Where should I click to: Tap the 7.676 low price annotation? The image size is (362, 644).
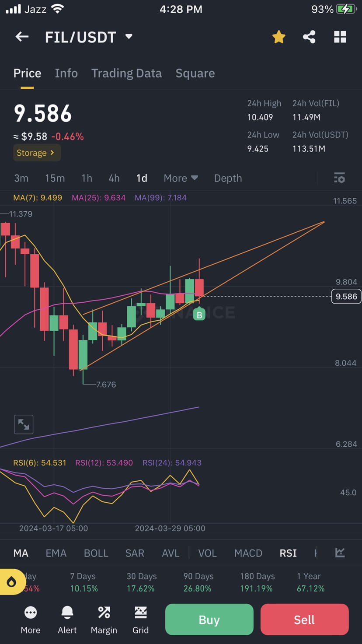click(106, 385)
